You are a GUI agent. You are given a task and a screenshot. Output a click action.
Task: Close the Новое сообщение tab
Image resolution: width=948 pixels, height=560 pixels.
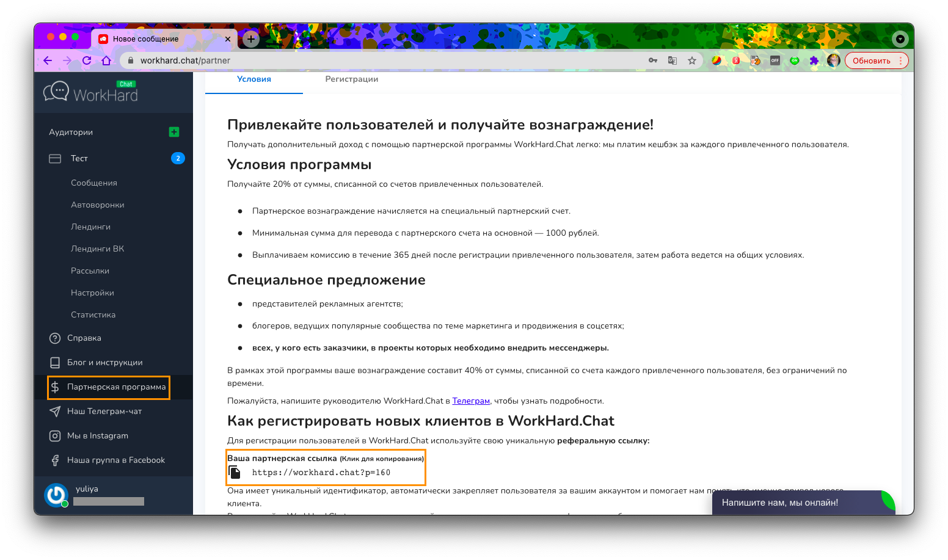228,39
